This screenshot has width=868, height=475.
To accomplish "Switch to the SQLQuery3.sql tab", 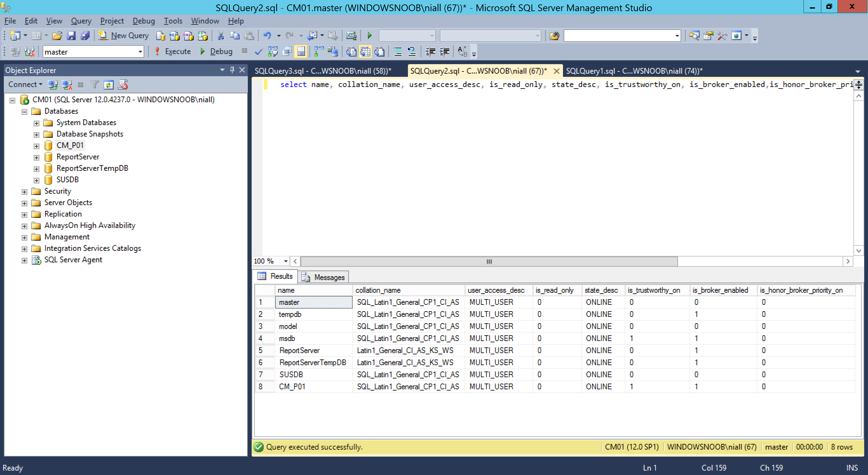I will click(x=323, y=71).
